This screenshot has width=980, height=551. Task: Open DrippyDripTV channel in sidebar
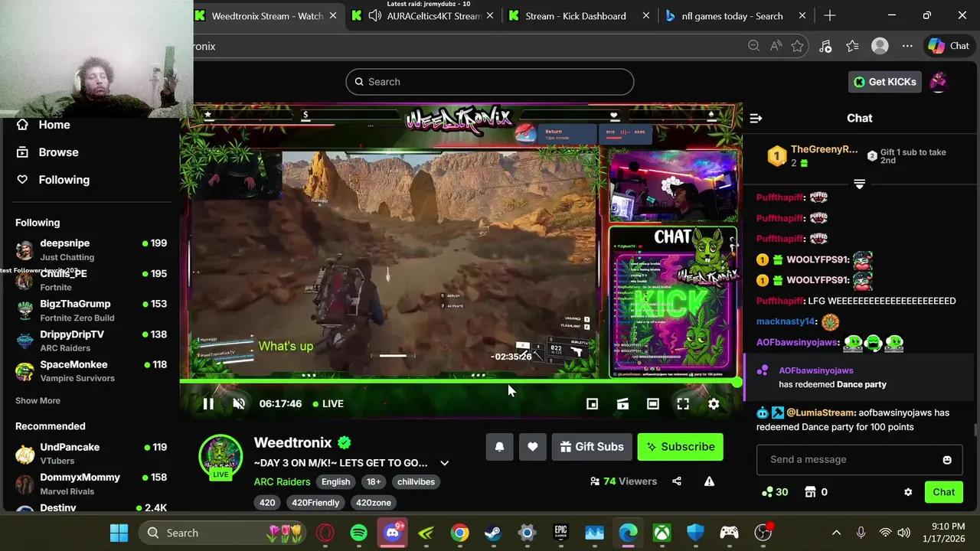(90, 341)
